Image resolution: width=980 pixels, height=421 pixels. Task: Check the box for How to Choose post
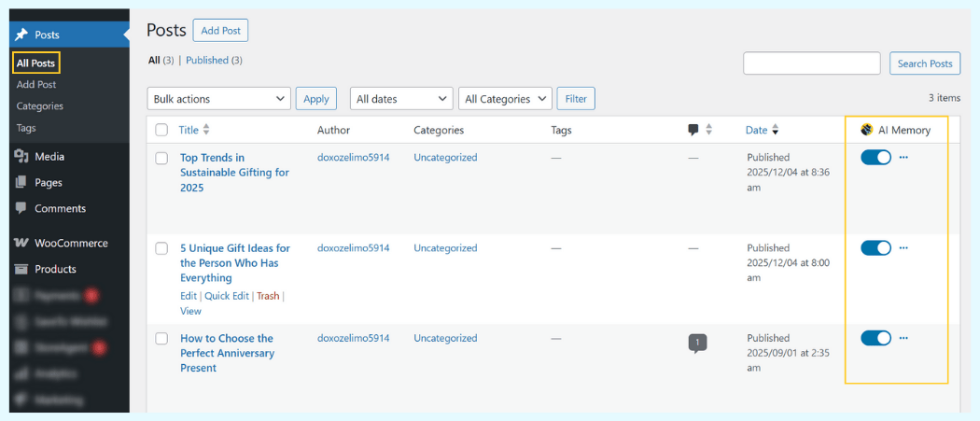161,339
